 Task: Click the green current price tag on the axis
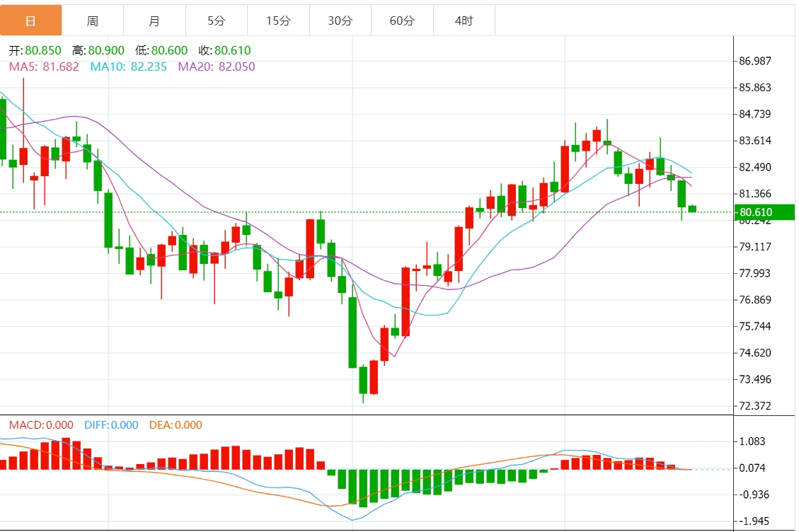764,212
